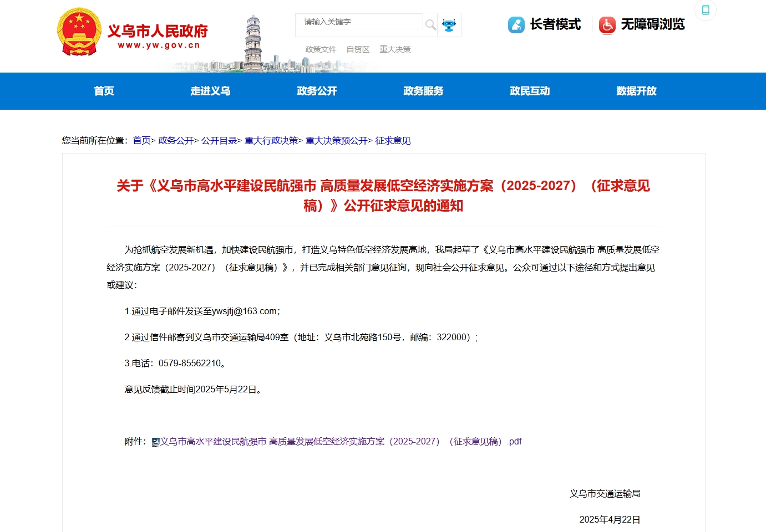Click the PDF attachment file icon
Screen dimensions: 766x532
point(156,442)
